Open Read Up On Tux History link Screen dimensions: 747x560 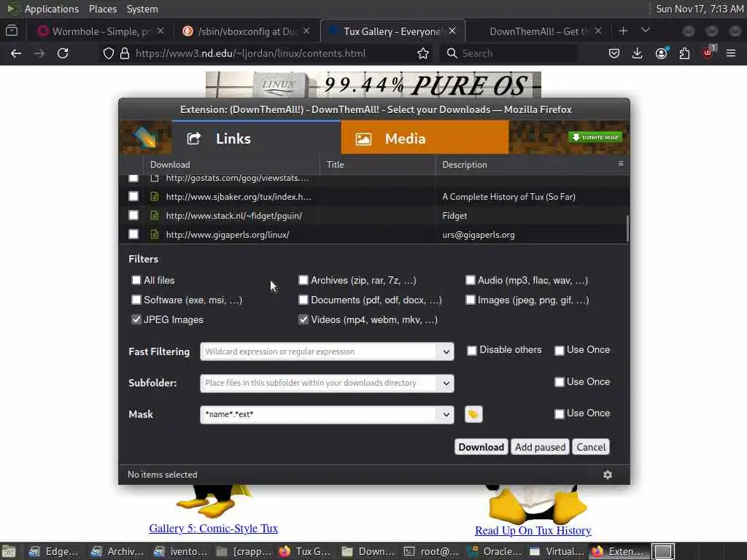pos(533,531)
